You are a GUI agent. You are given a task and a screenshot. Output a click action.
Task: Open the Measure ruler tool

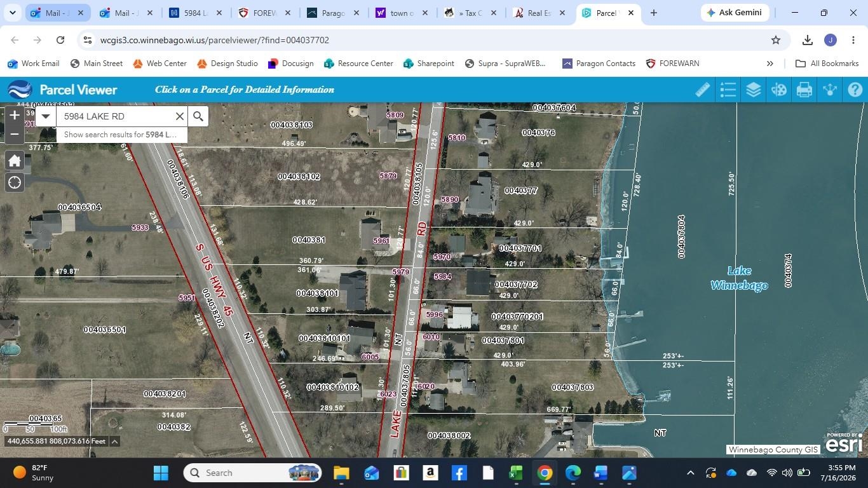click(703, 90)
